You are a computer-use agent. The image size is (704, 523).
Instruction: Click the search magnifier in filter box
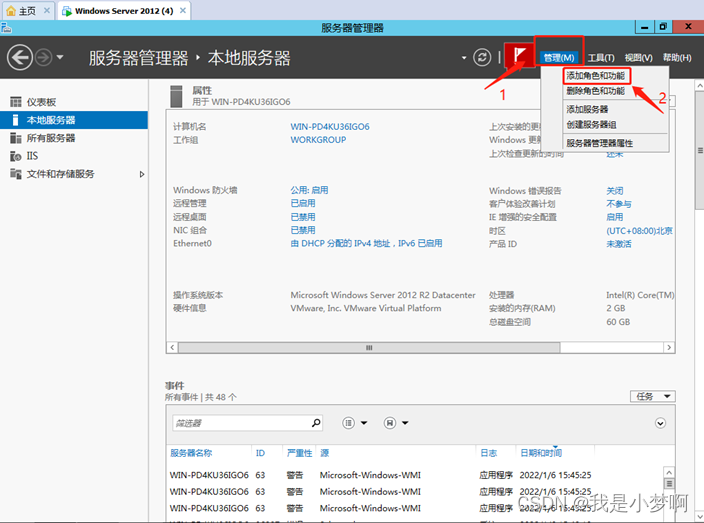tap(316, 423)
